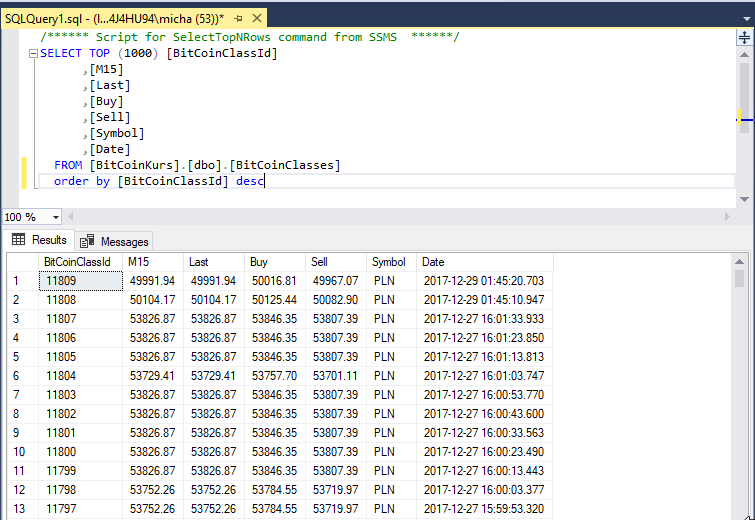755x520 pixels.
Task: Click the M15 value 50104.17
Action: pyautogui.click(x=153, y=299)
